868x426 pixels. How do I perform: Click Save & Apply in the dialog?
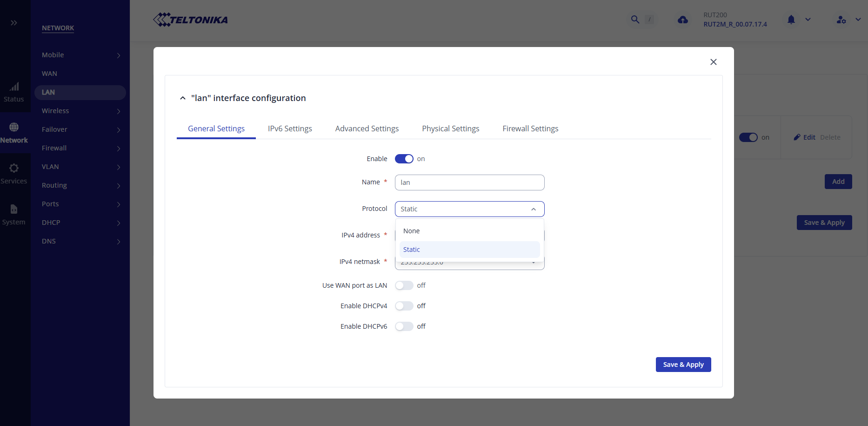tap(683, 365)
